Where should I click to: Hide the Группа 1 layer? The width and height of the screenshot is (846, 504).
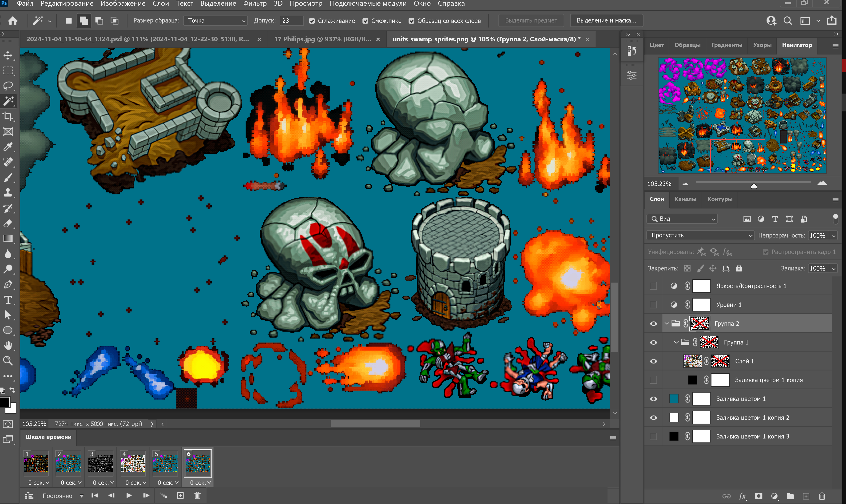pos(653,342)
